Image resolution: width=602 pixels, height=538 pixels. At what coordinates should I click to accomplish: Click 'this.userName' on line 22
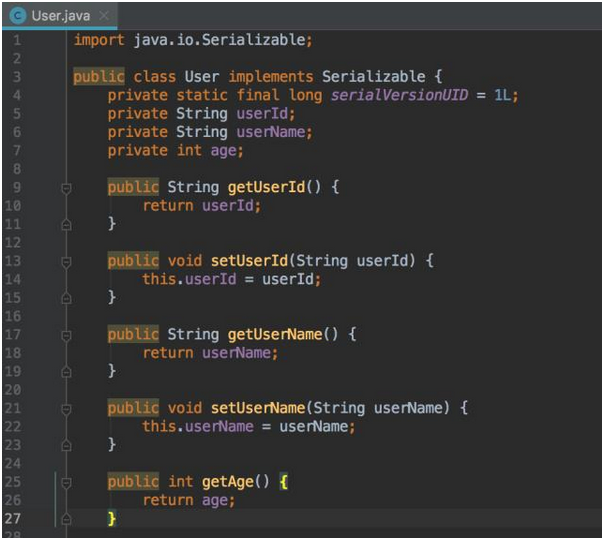(x=198, y=427)
